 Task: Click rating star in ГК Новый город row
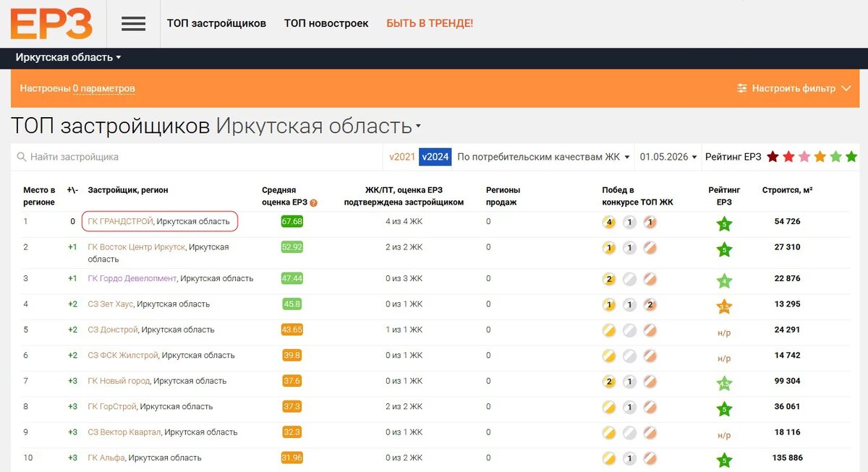724,383
